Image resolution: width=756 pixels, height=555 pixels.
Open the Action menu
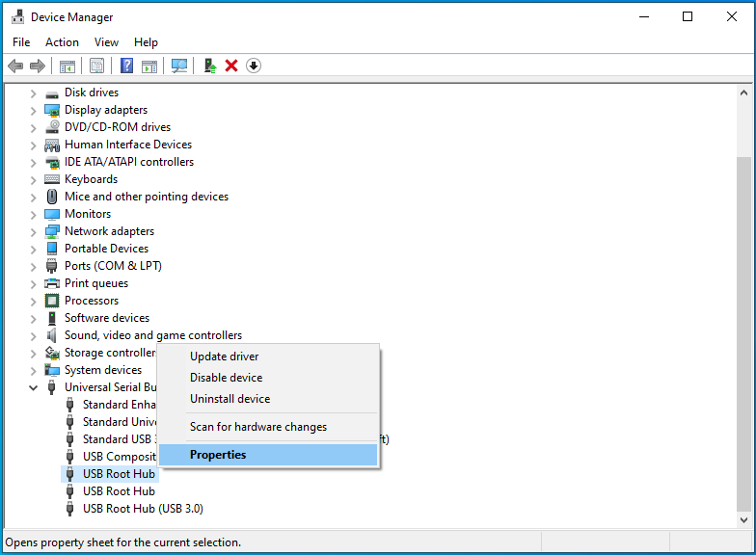point(62,42)
